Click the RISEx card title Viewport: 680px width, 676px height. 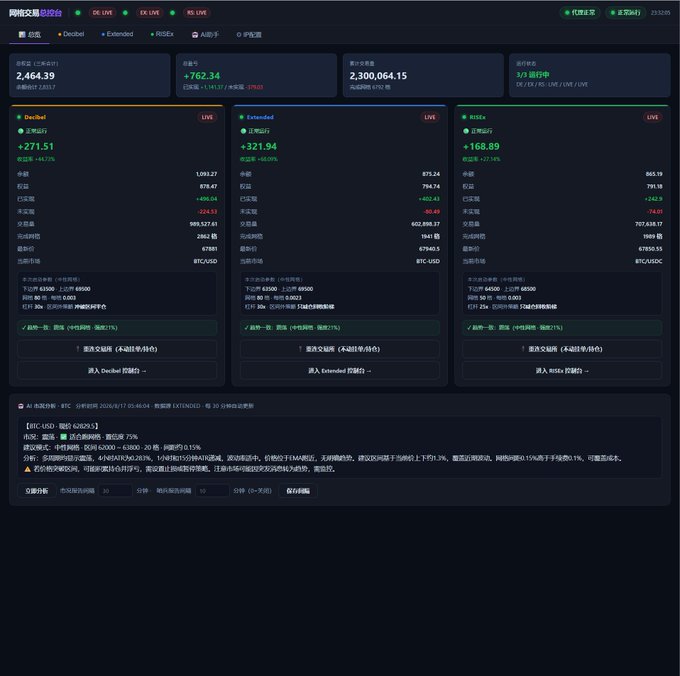477,117
